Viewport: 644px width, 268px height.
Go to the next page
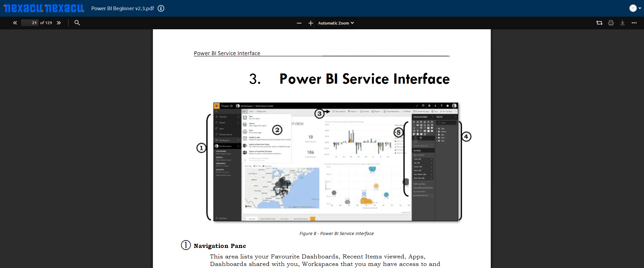[x=59, y=23]
